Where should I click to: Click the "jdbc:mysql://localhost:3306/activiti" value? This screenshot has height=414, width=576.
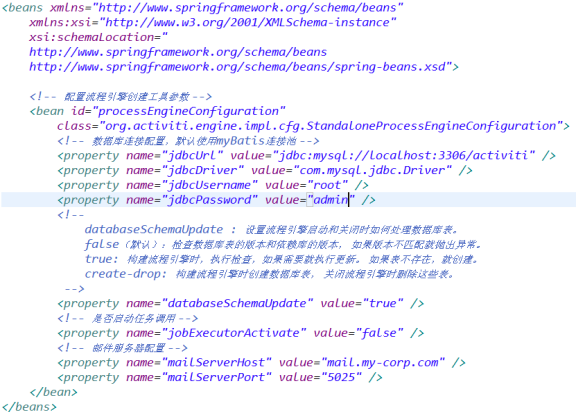(403, 155)
